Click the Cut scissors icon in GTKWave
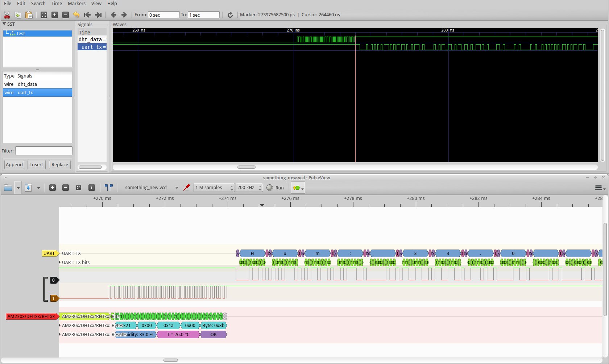 [7, 15]
